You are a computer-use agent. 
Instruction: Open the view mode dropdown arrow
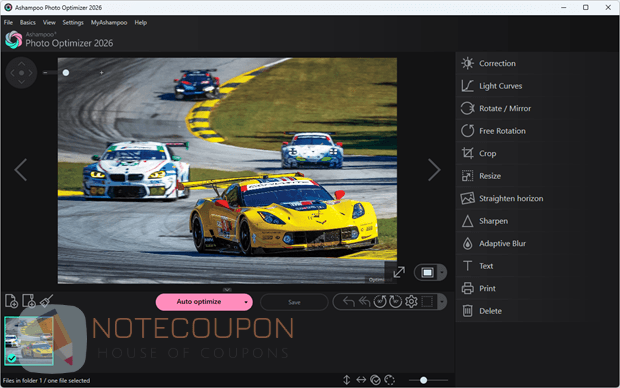click(x=442, y=273)
